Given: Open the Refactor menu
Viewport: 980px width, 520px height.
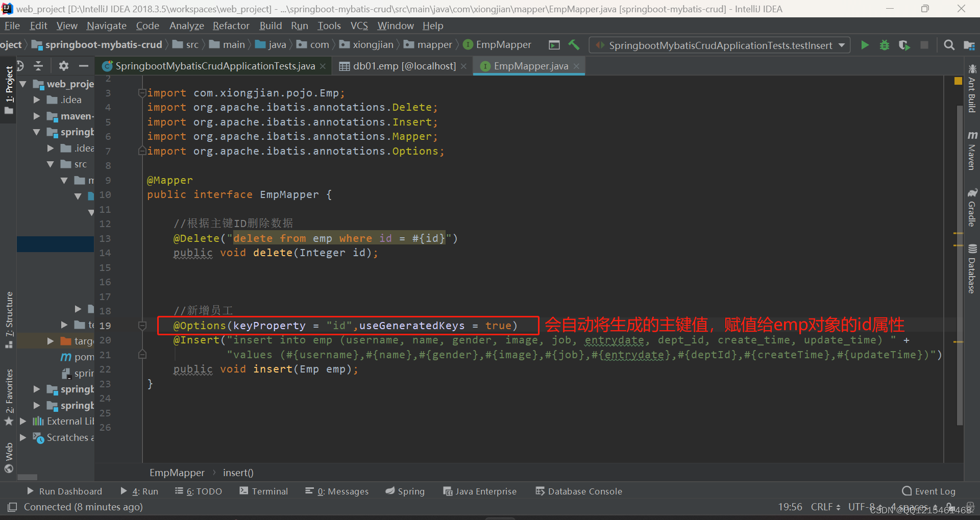Looking at the screenshot, I should point(231,26).
